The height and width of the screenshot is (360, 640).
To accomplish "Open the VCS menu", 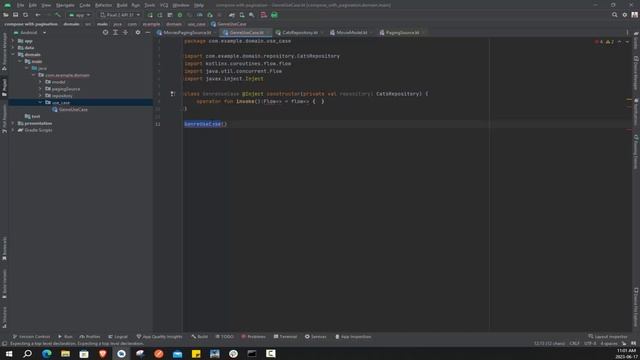I will [x=164, y=5].
